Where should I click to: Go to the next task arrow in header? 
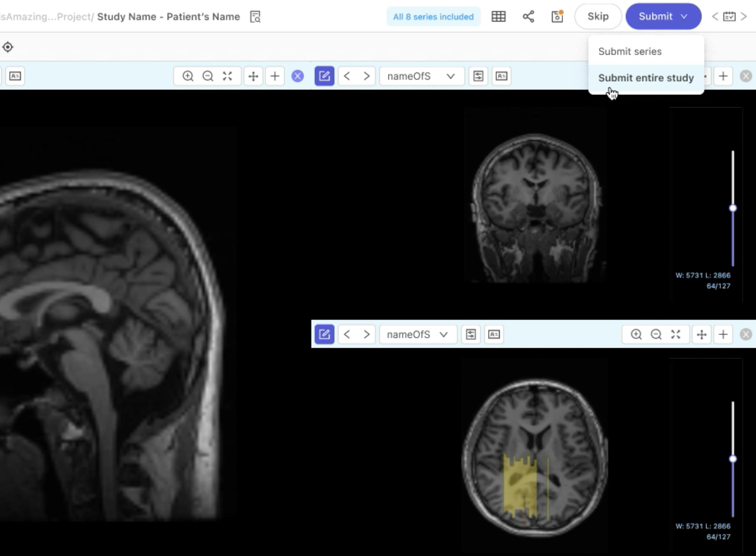(744, 17)
